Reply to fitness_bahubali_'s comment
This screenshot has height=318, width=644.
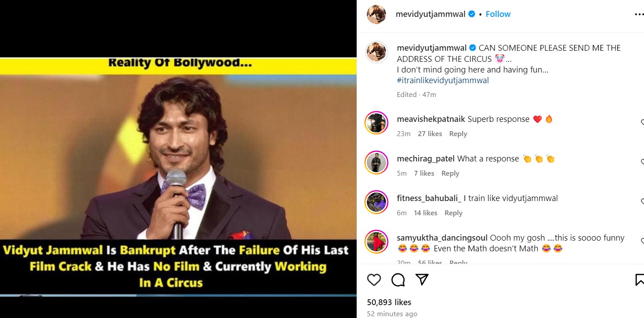click(453, 213)
